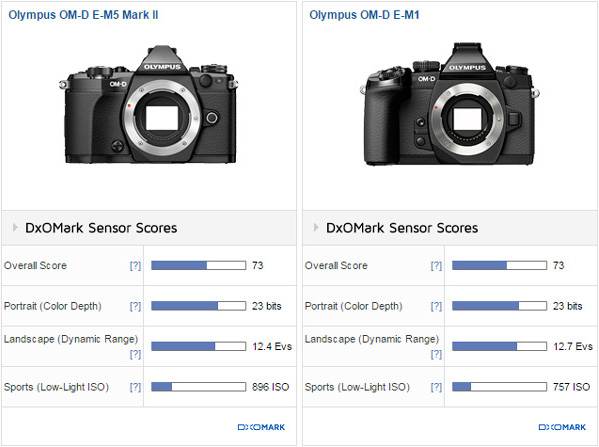Click E-M5 Mark II Color Depth bar

pyautogui.click(x=199, y=306)
